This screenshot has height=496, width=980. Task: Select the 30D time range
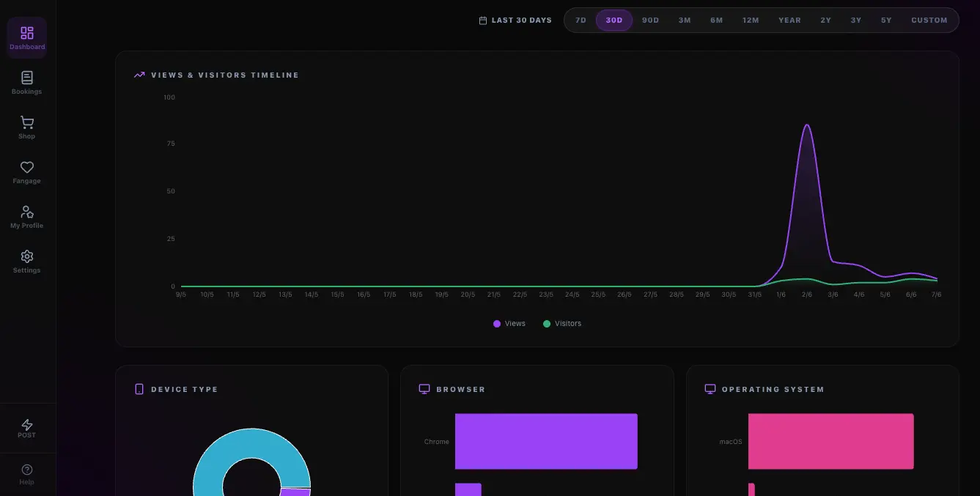pos(614,21)
